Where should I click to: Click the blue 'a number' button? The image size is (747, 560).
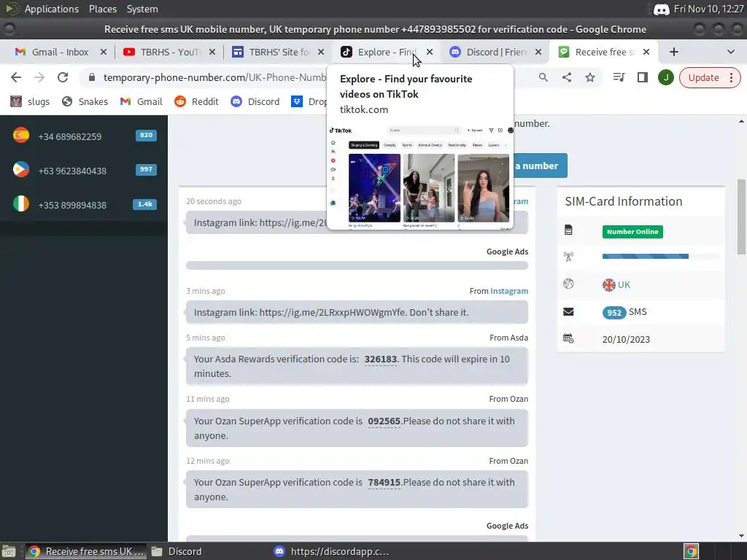[x=541, y=166]
